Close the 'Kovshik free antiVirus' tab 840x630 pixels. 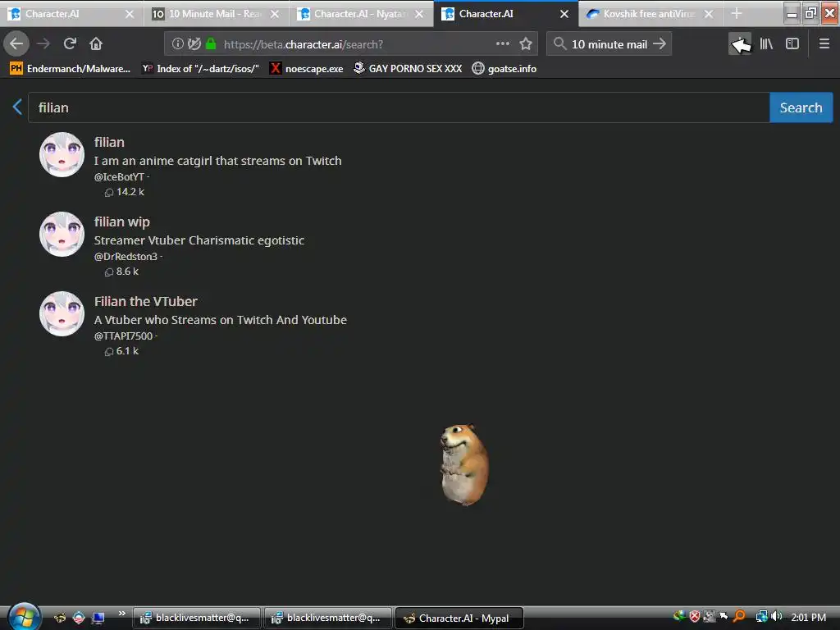(709, 14)
